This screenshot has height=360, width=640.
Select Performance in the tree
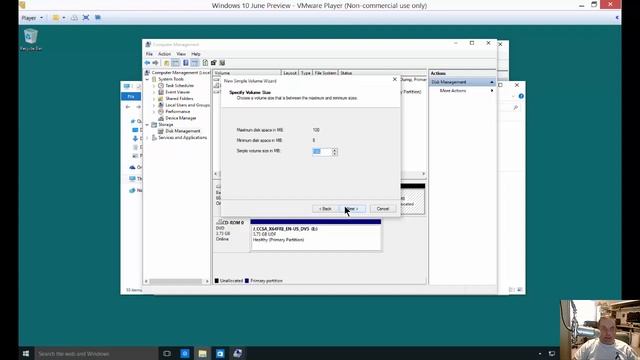point(178,111)
